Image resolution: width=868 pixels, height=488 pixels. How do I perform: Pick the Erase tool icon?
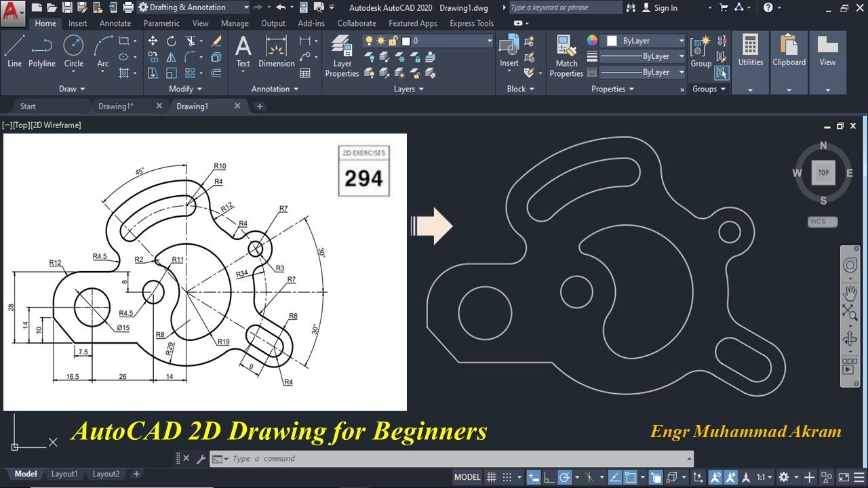pos(216,41)
